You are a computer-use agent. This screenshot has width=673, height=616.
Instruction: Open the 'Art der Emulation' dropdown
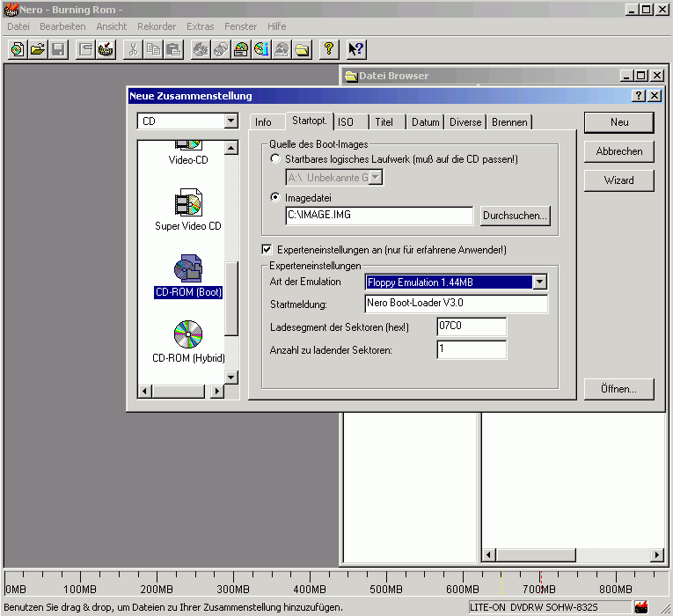540,282
